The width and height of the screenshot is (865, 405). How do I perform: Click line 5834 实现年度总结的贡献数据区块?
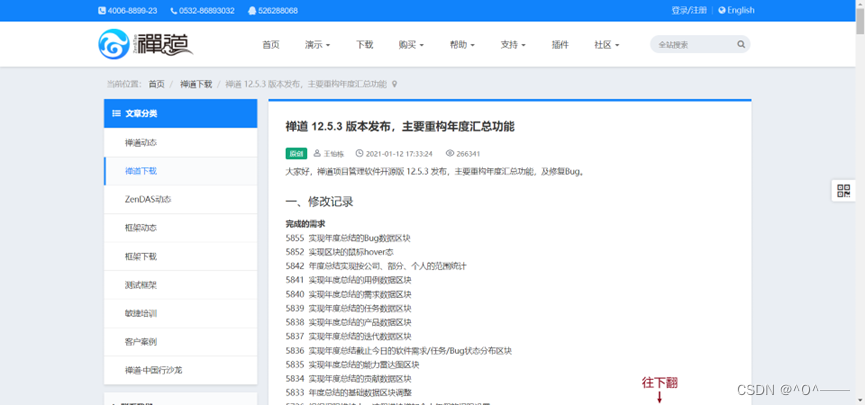pos(348,379)
